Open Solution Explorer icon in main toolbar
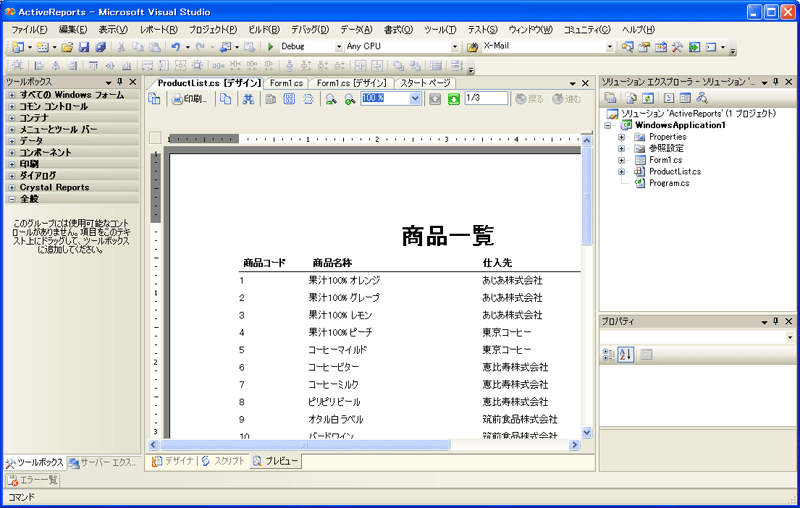The height and width of the screenshot is (508, 800). click(x=628, y=47)
